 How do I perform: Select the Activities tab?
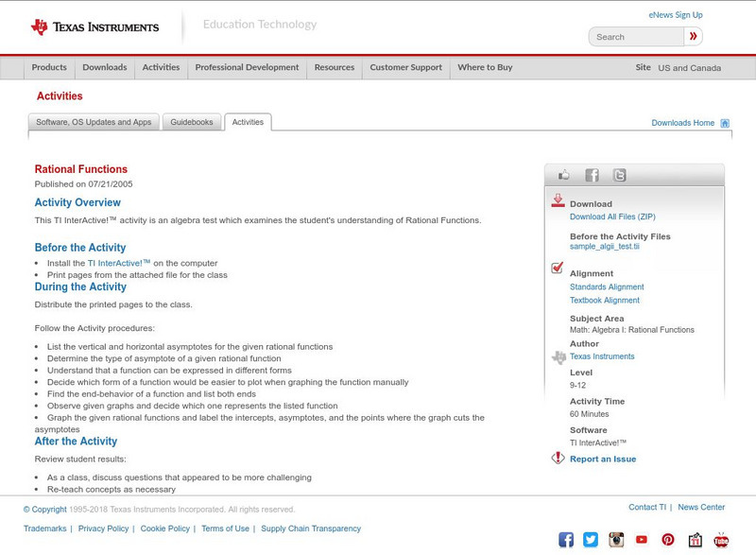tap(248, 122)
